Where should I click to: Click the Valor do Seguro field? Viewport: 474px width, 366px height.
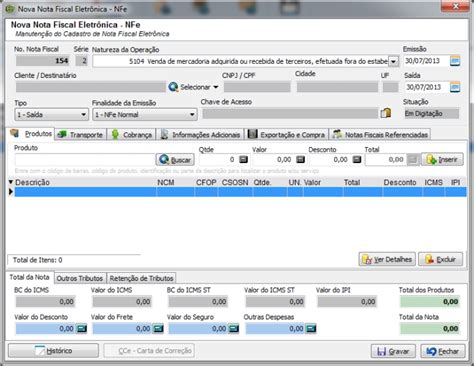coord(198,329)
